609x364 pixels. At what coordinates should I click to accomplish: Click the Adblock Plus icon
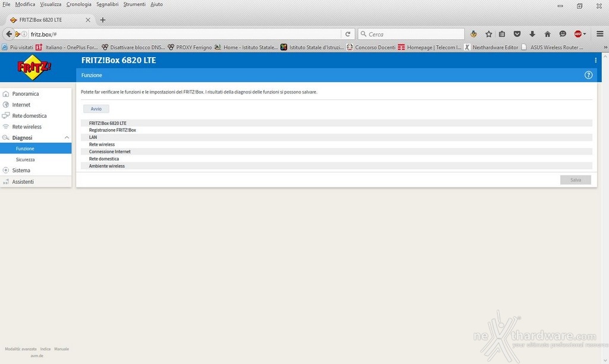pyautogui.click(x=577, y=34)
